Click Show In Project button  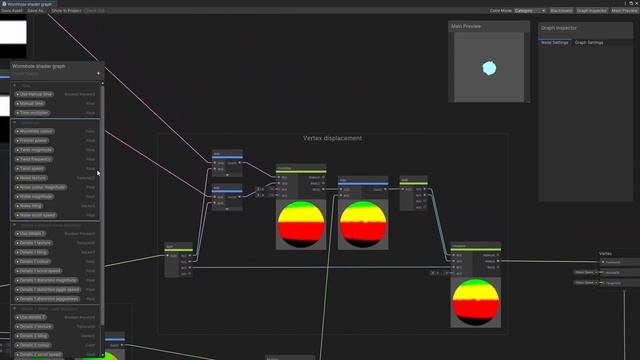point(66,11)
